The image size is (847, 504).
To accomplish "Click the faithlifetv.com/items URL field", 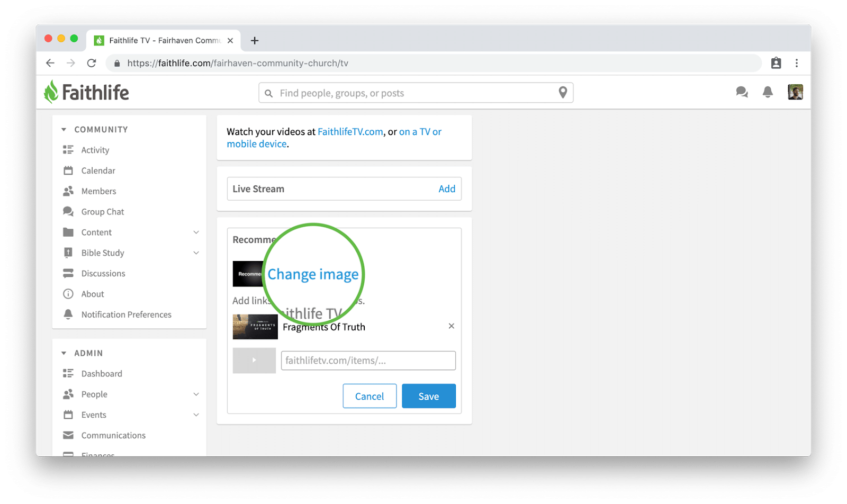I will (368, 361).
